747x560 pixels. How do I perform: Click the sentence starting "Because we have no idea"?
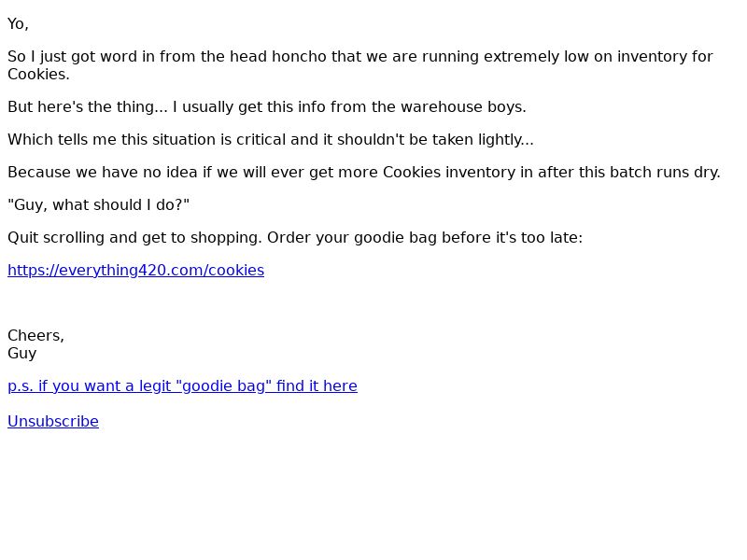click(x=364, y=172)
